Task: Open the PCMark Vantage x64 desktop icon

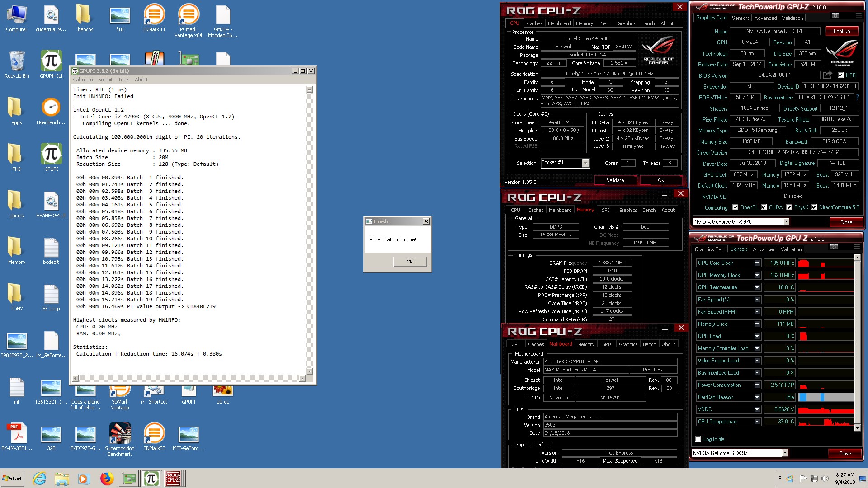Action: pyautogui.click(x=189, y=20)
